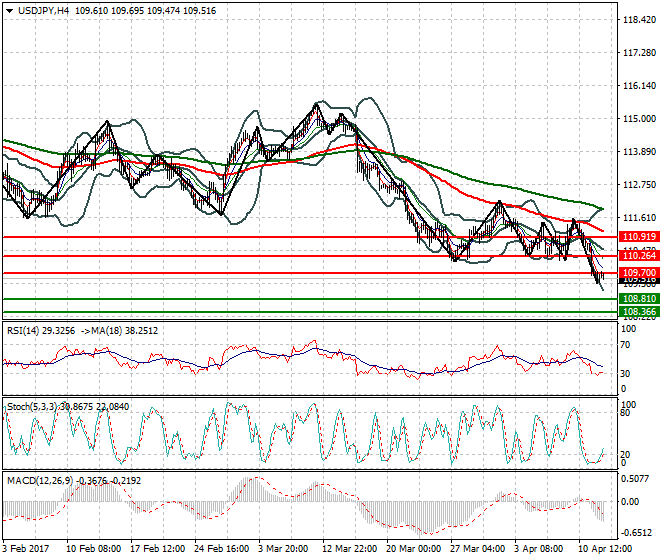Click the 0.5077 value on MACD scale
Screen dimensions: 660x560
(x=636, y=478)
